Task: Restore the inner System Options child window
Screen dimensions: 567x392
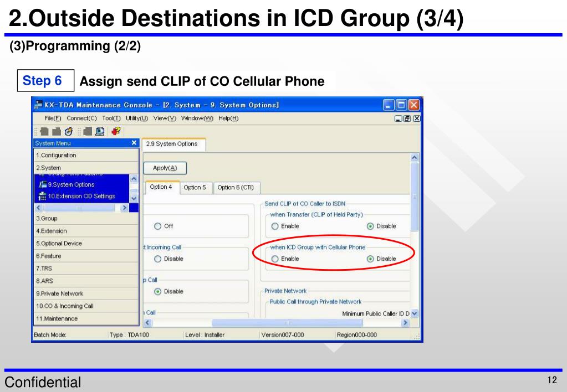Action: (407, 118)
